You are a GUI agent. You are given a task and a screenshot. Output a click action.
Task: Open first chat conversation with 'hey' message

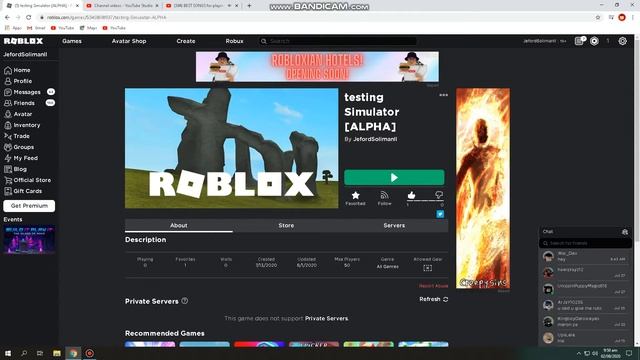pyautogui.click(x=585, y=256)
